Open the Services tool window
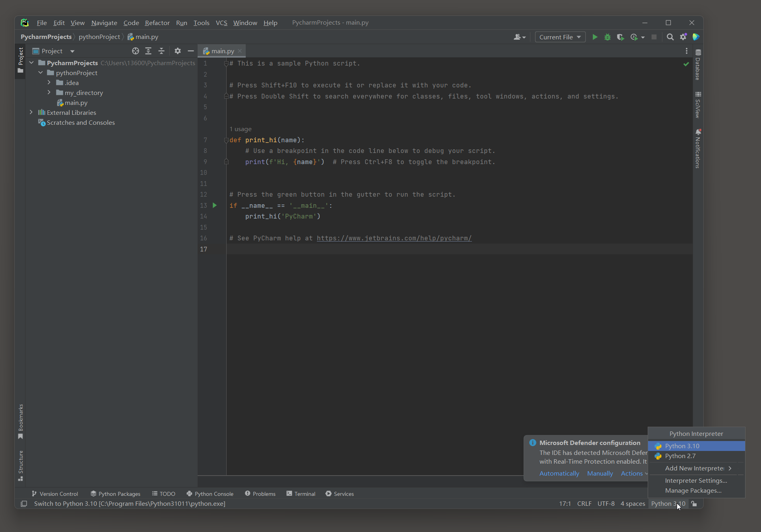The width and height of the screenshot is (761, 532). click(x=340, y=494)
